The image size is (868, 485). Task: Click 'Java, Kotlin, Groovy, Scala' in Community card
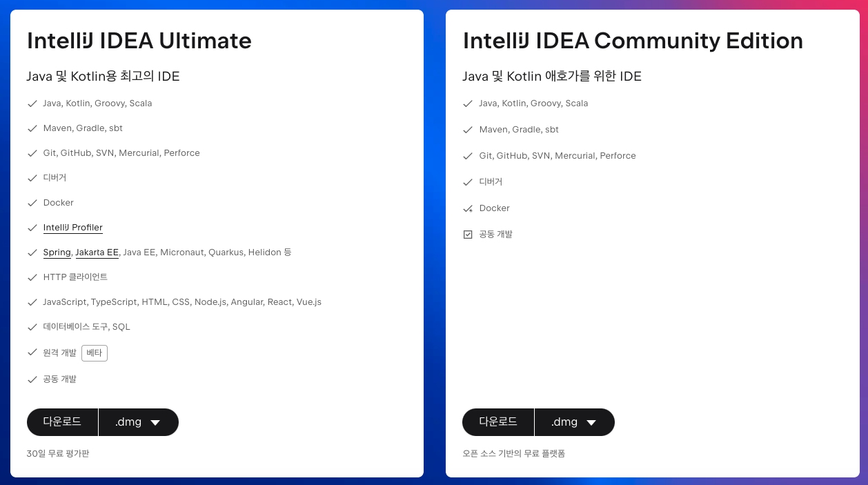click(533, 103)
